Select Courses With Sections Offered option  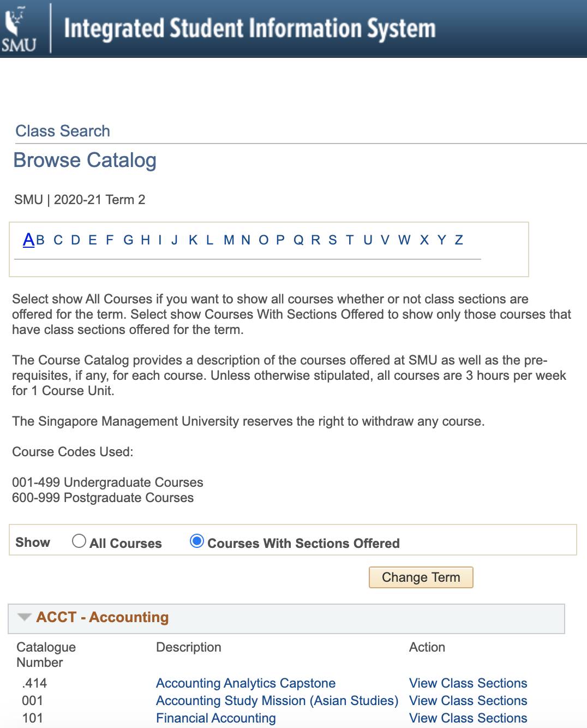[196, 541]
